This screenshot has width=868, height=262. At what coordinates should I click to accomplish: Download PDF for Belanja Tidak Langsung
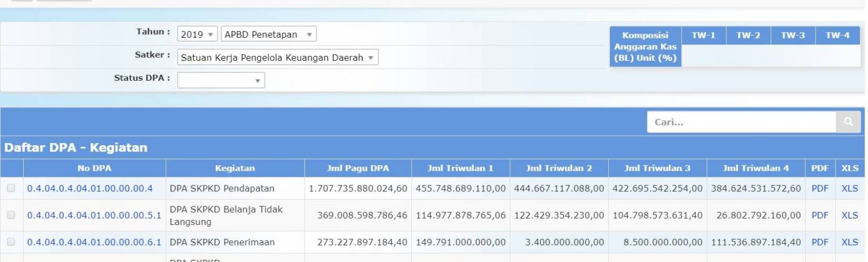(x=820, y=215)
